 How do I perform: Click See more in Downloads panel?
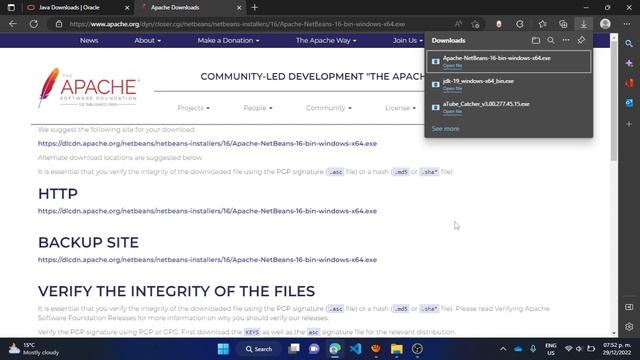click(445, 129)
